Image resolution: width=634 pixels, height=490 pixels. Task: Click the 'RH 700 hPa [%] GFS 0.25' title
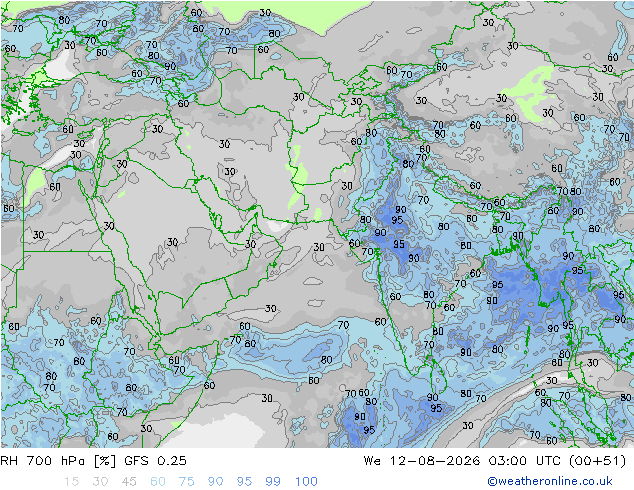tap(93, 461)
